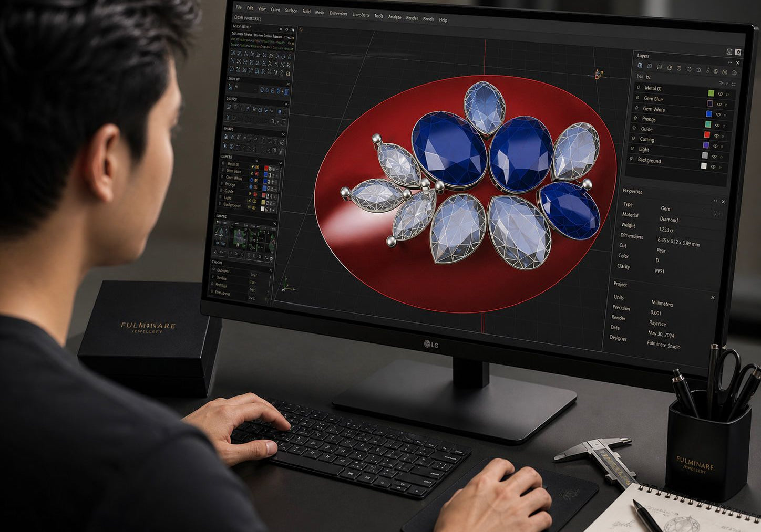761x532 pixels.
Task: Click the Weight value 1.253 ct
Action: (666, 230)
